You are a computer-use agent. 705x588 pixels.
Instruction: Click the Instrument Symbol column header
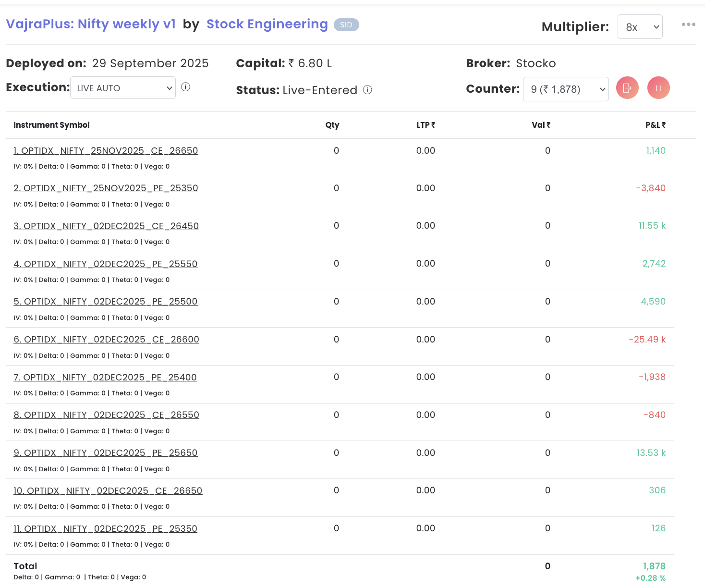pos(51,125)
